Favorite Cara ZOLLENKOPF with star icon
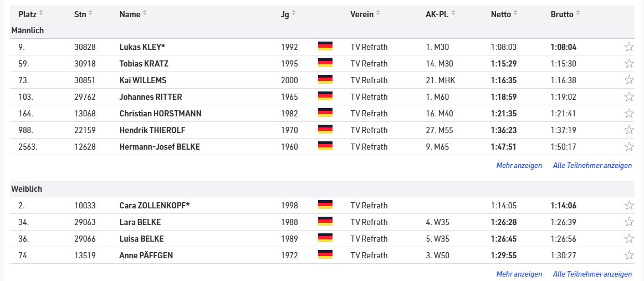The image size is (644, 281). click(629, 206)
